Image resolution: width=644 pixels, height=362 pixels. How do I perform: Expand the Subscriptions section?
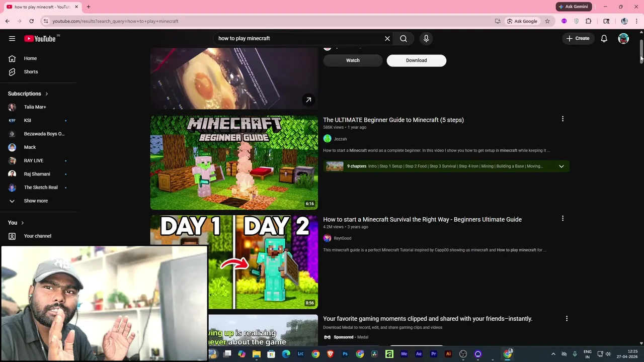28,94
